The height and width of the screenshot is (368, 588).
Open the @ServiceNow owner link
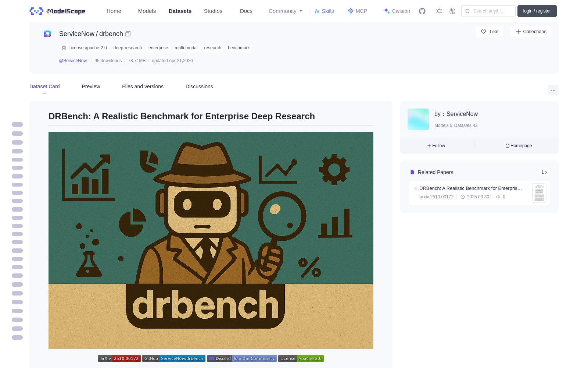pyautogui.click(x=73, y=61)
